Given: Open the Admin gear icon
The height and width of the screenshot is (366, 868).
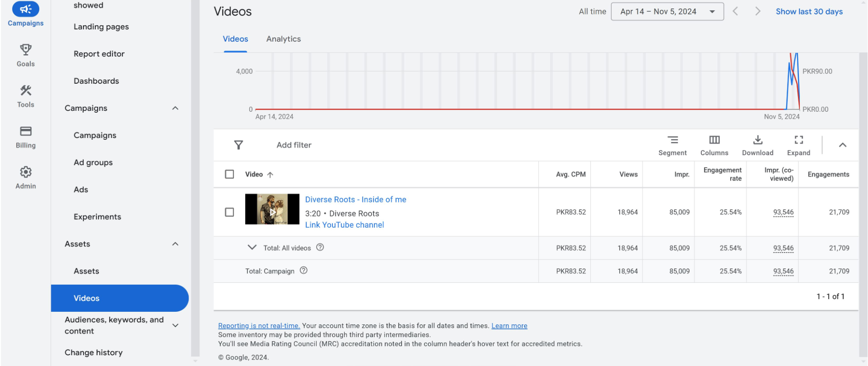Looking at the screenshot, I should click(x=26, y=172).
